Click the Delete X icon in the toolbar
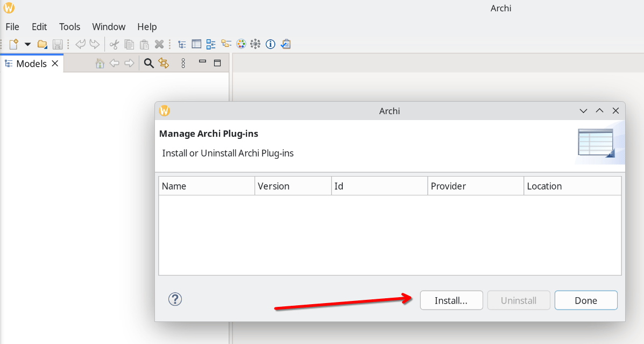644x344 pixels. 159,44
